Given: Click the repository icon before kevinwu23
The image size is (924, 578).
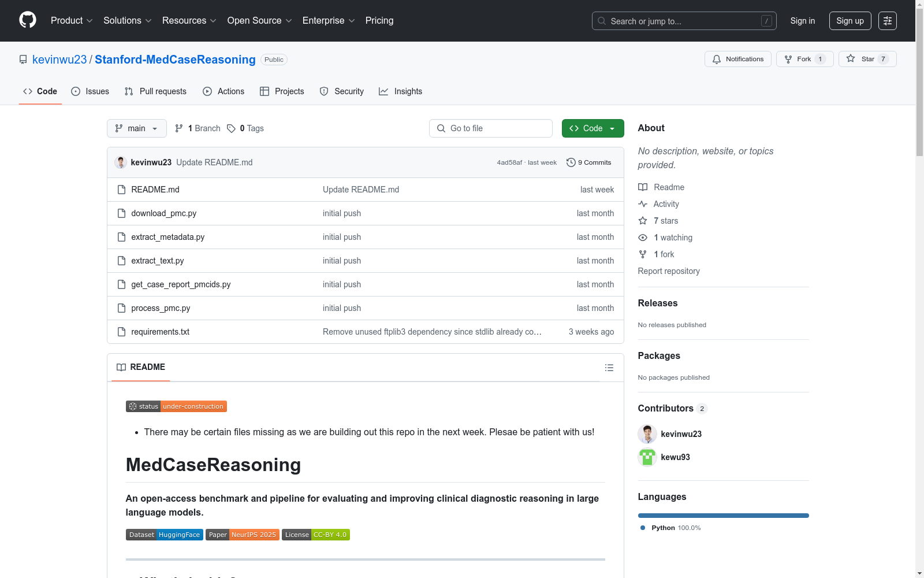Looking at the screenshot, I should pos(23,60).
